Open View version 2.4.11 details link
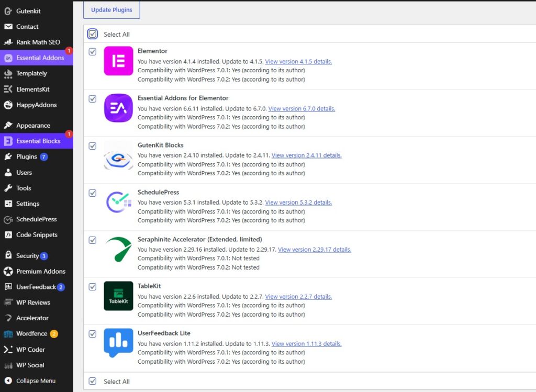The height and width of the screenshot is (392, 536). click(x=306, y=155)
